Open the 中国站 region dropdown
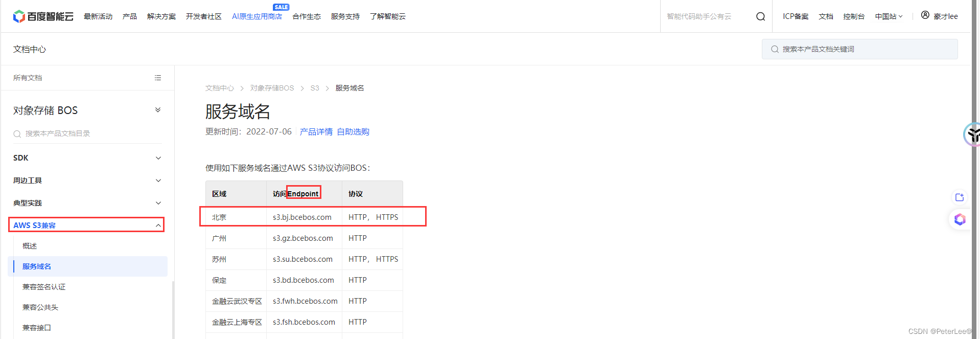The image size is (980, 339). click(x=889, y=16)
